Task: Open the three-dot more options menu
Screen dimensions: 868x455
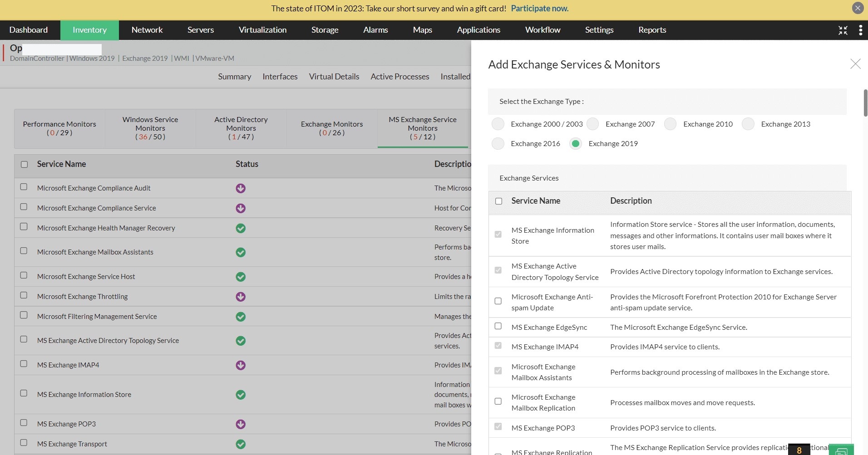Action: coord(860,30)
